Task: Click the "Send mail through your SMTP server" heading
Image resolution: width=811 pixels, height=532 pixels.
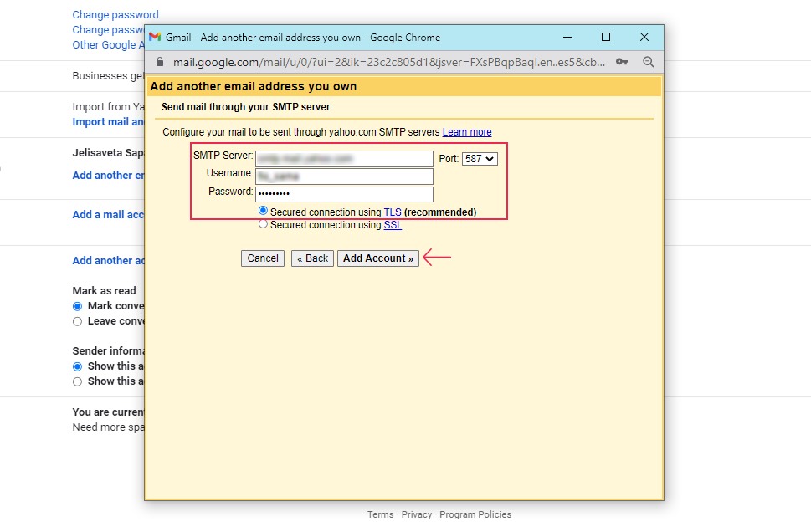Action: point(246,107)
